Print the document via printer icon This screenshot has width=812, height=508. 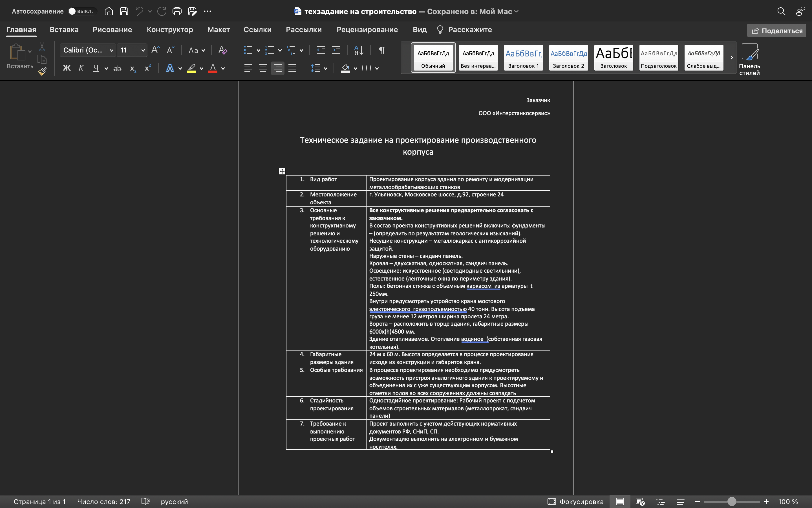tap(177, 11)
